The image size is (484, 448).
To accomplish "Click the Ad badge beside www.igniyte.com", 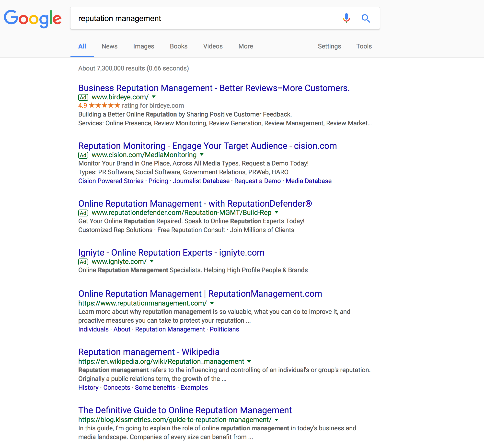I will 83,262.
